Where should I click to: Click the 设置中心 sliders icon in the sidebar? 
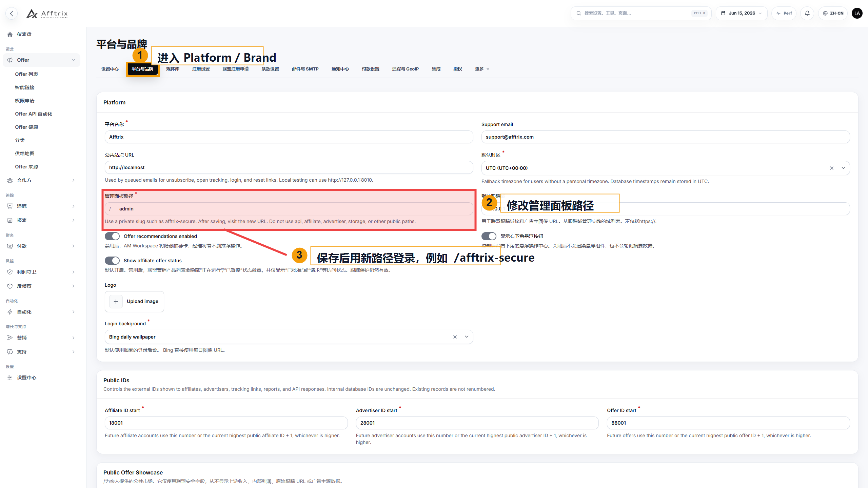[x=10, y=378]
